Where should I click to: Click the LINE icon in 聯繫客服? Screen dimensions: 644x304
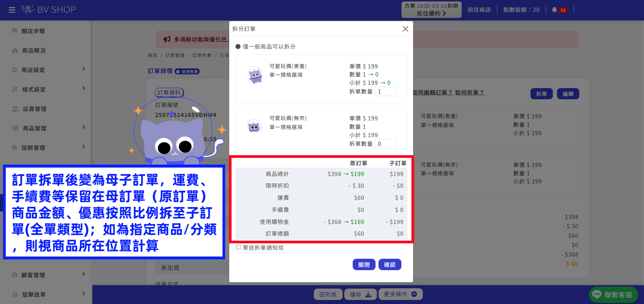pyautogui.click(x=597, y=295)
